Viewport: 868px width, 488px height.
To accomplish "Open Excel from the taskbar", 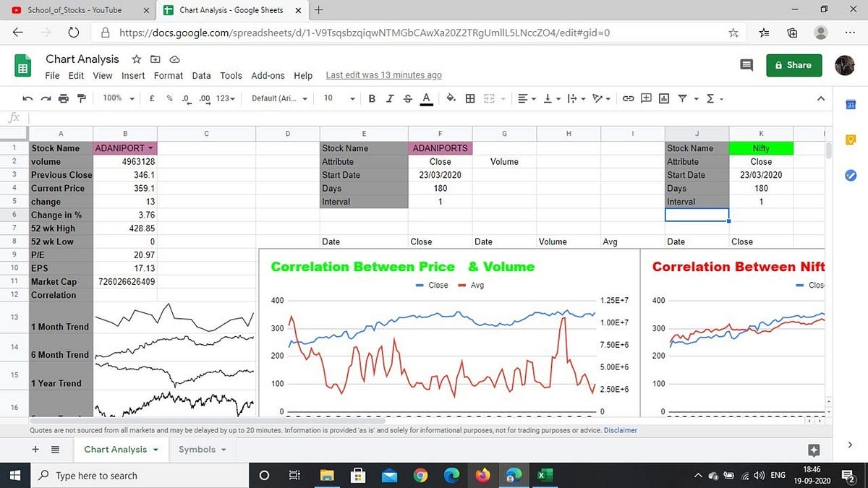I will pyautogui.click(x=544, y=475).
